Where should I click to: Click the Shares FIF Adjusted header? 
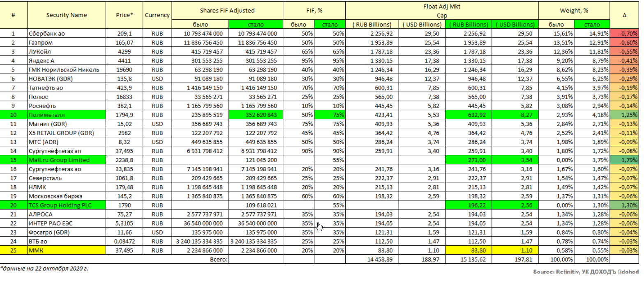(x=227, y=11)
